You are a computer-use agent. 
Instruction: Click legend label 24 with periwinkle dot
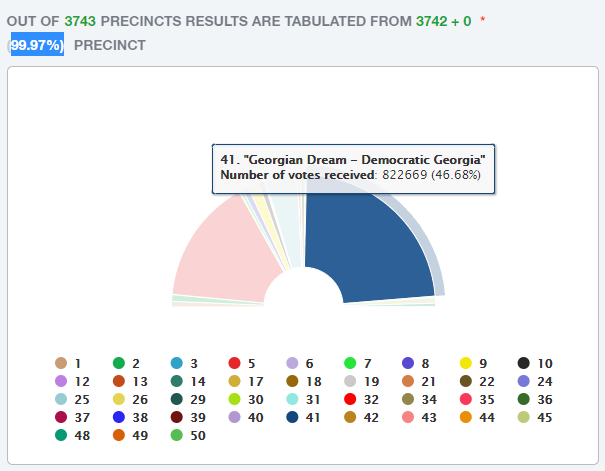point(544,381)
